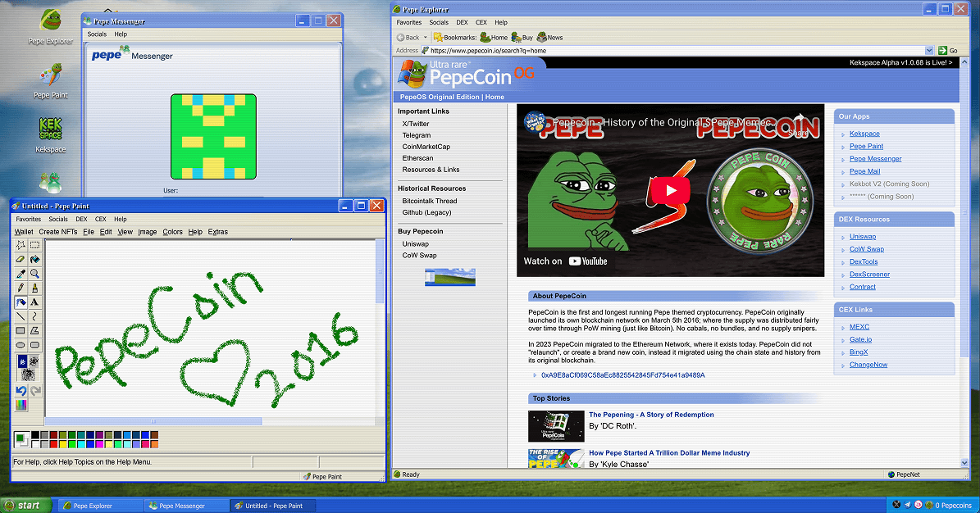Open the Kekspace desktop icon

(51, 135)
